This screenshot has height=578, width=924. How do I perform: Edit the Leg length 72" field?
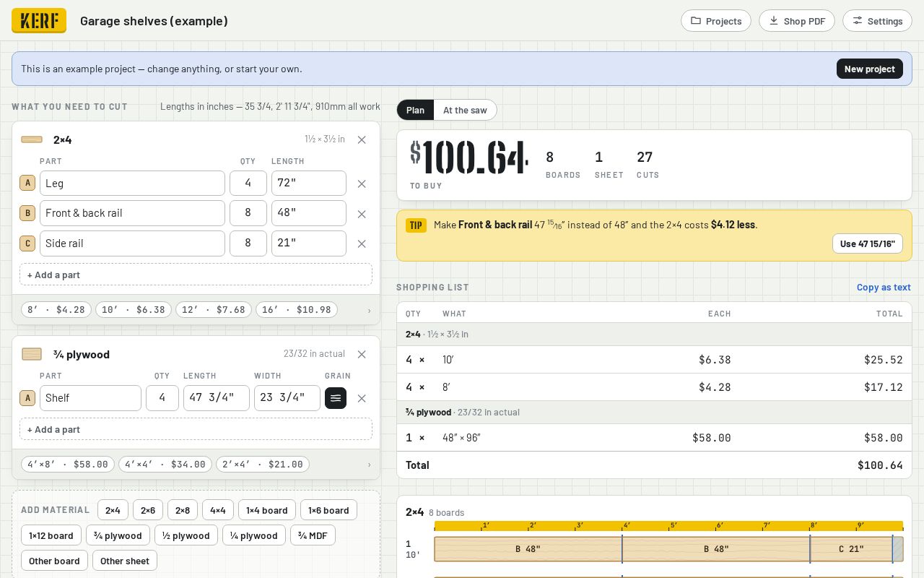309,184
